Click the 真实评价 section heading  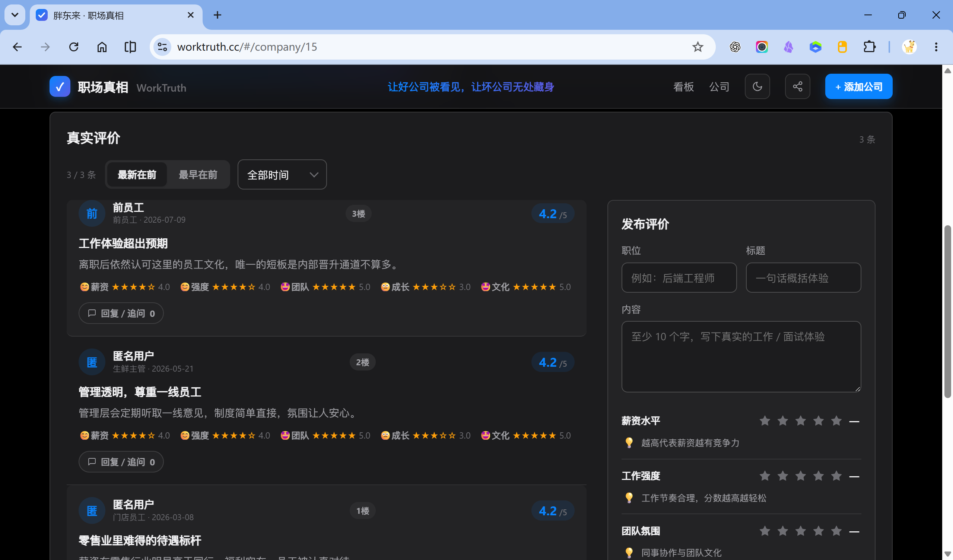pos(93,138)
